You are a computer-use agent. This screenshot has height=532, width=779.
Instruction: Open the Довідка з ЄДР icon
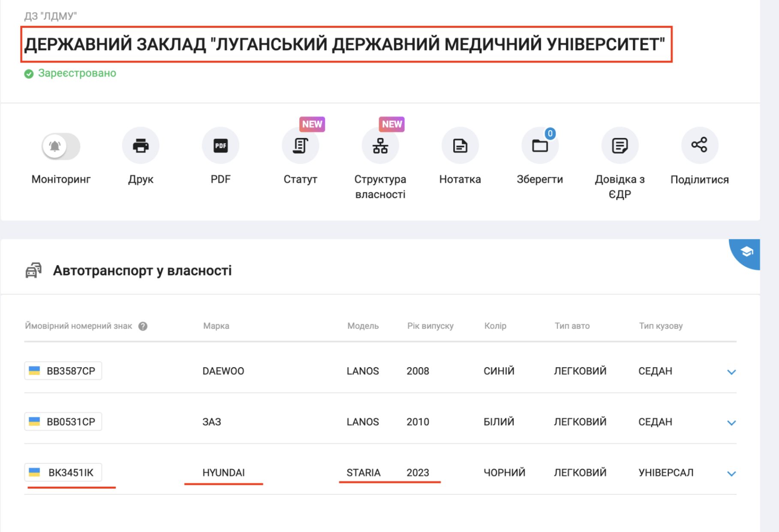[x=620, y=146]
